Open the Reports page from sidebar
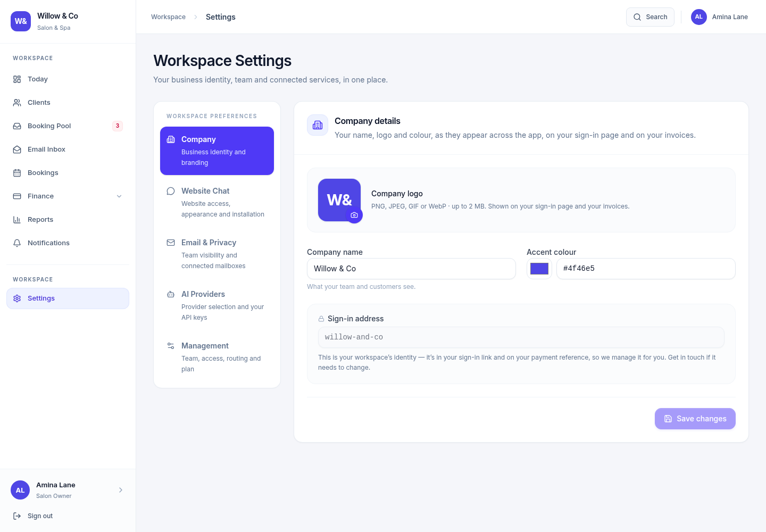766x532 pixels. pos(68,220)
